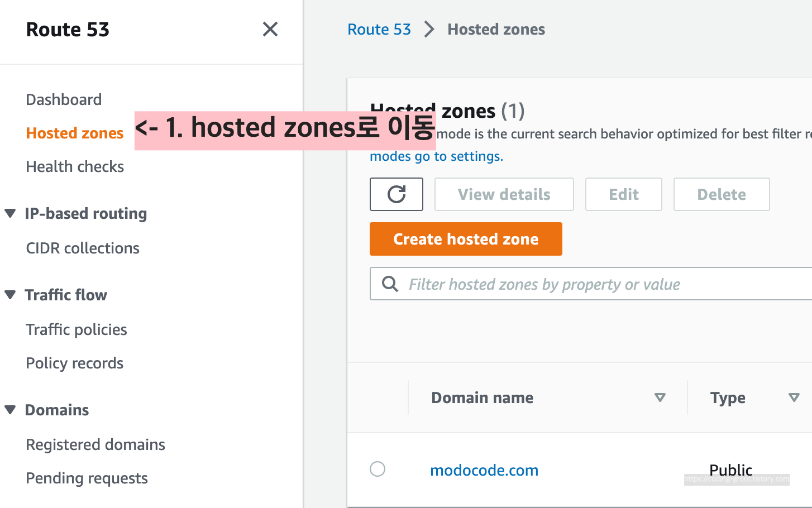This screenshot has height=508, width=812.
Task: Sort by Type column arrow
Action: pyautogui.click(x=794, y=397)
